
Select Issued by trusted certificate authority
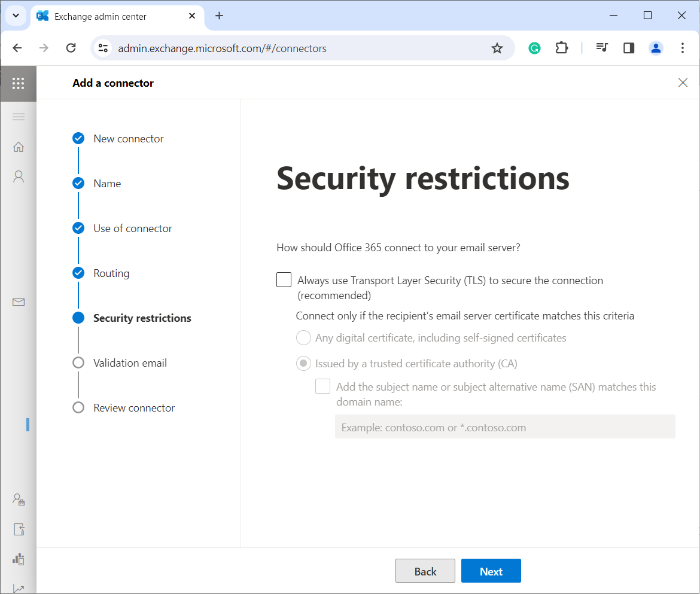[x=304, y=363]
